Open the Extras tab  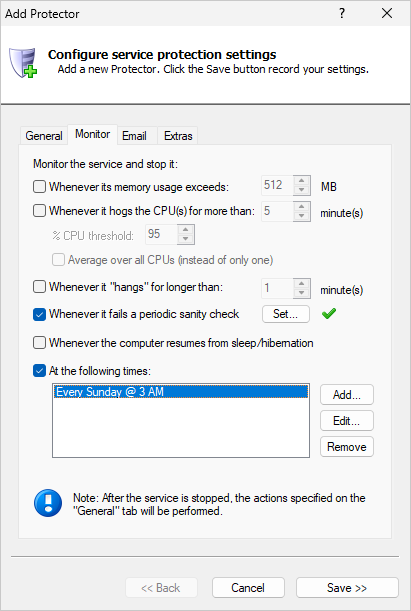click(178, 136)
